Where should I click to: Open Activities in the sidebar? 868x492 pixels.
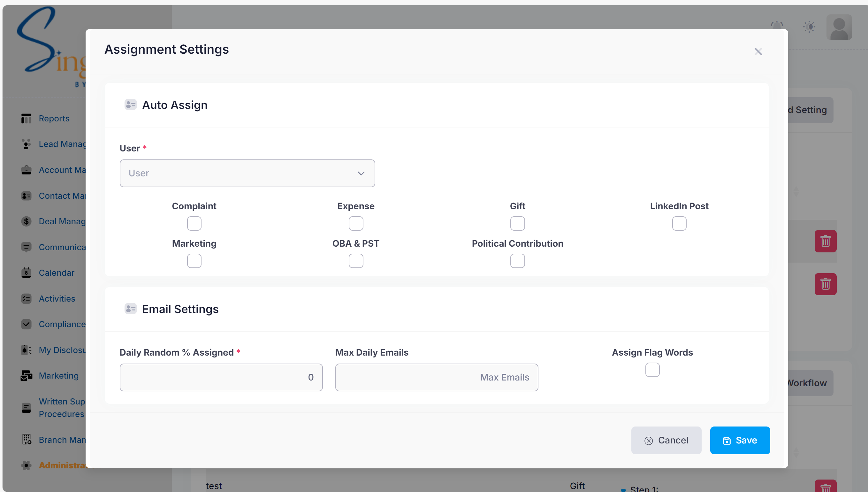(57, 299)
